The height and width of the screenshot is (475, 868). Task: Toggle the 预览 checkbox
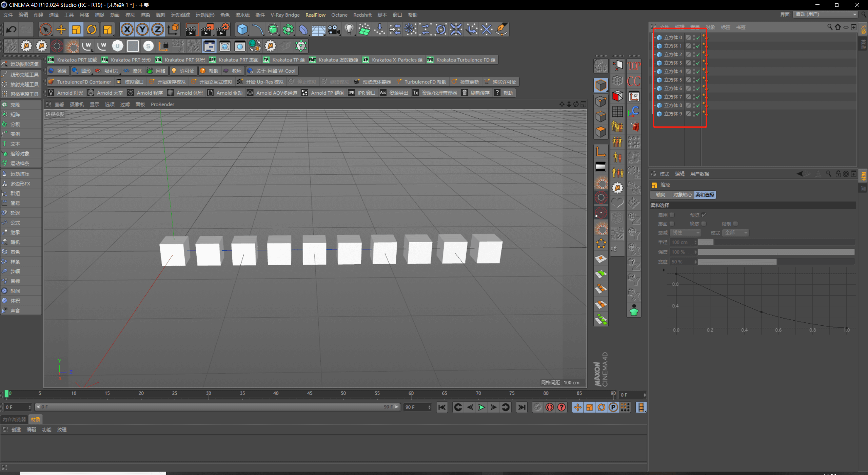(704, 215)
